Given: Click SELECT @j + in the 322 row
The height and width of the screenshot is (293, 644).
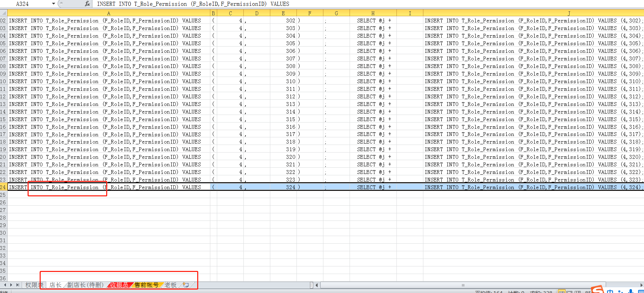Looking at the screenshot, I should click(373, 172).
